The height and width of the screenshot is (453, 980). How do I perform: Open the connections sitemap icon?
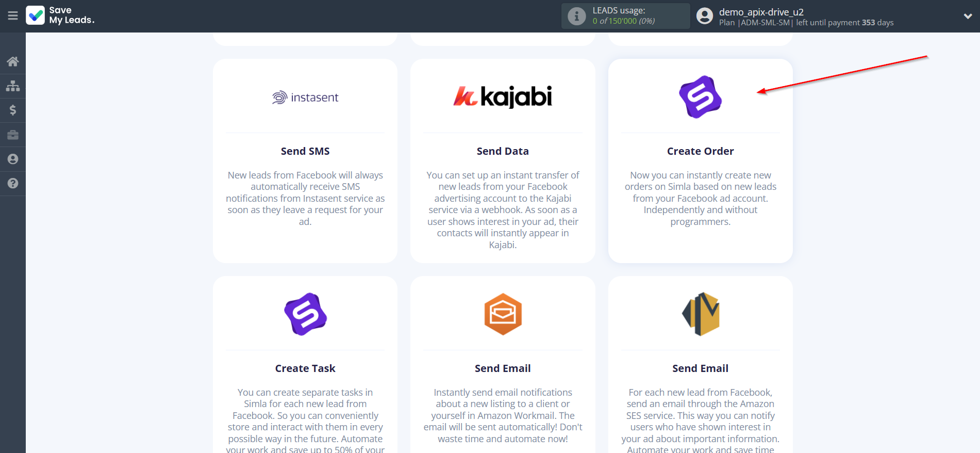click(x=13, y=86)
